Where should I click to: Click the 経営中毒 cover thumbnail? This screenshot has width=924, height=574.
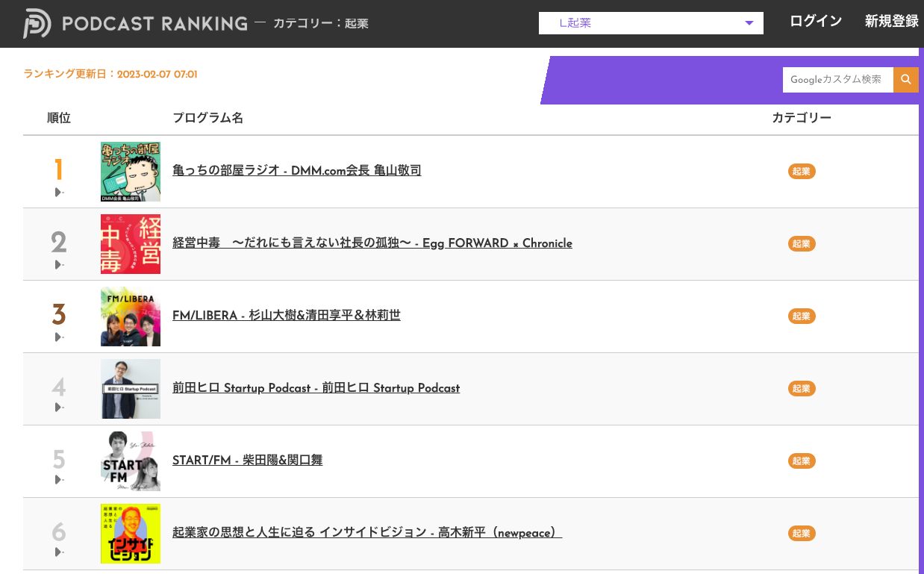pyautogui.click(x=131, y=244)
